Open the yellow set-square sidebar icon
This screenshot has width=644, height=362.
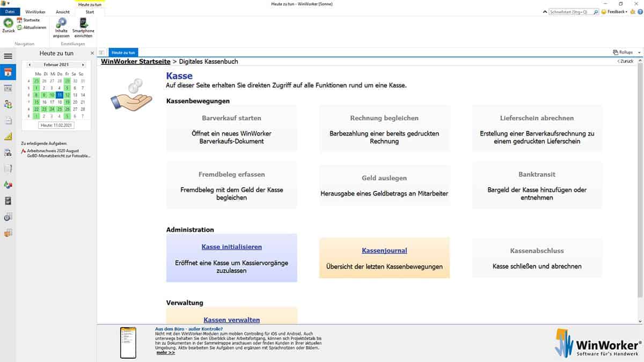pyautogui.click(x=8, y=137)
